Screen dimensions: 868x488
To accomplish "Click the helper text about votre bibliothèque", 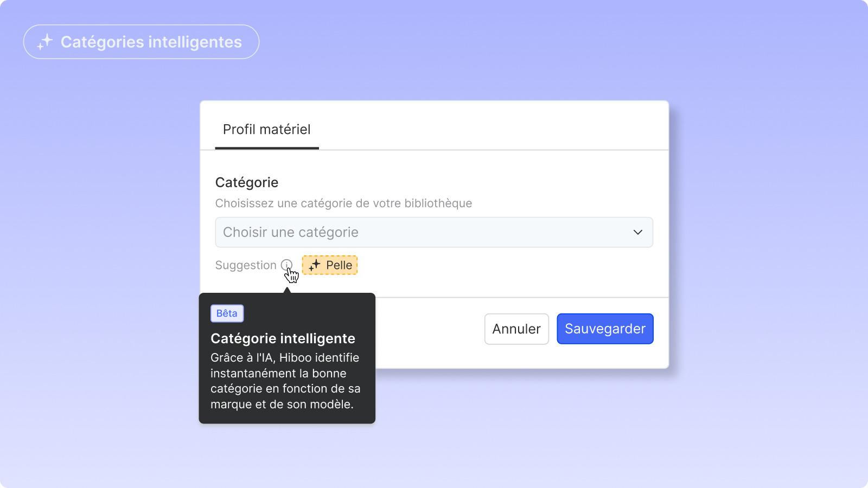I will [x=343, y=203].
